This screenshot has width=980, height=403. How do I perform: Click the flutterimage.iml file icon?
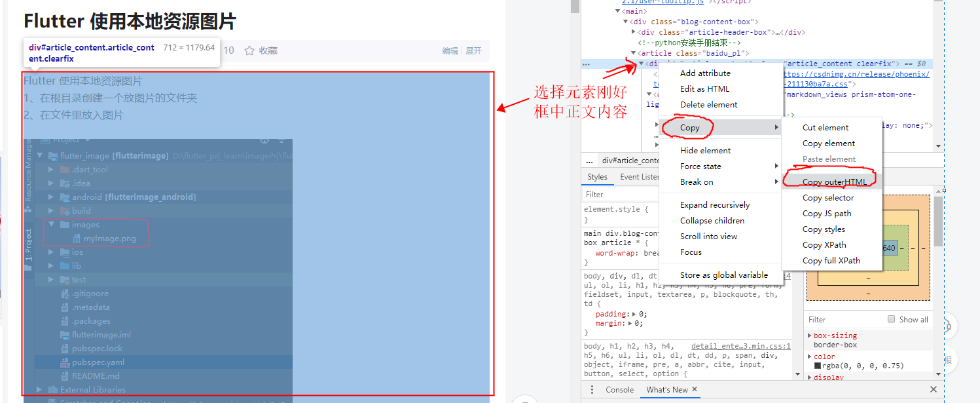click(x=65, y=335)
